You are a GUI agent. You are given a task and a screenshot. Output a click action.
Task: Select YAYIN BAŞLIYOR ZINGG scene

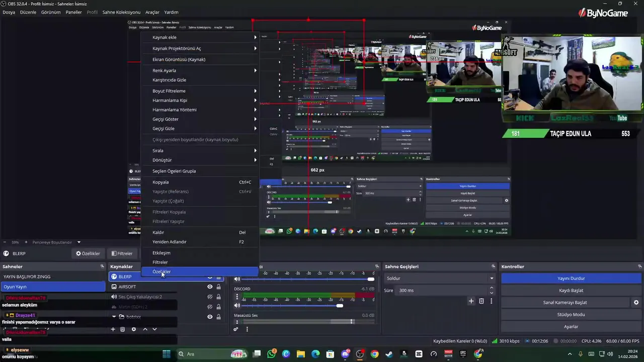coord(53,277)
